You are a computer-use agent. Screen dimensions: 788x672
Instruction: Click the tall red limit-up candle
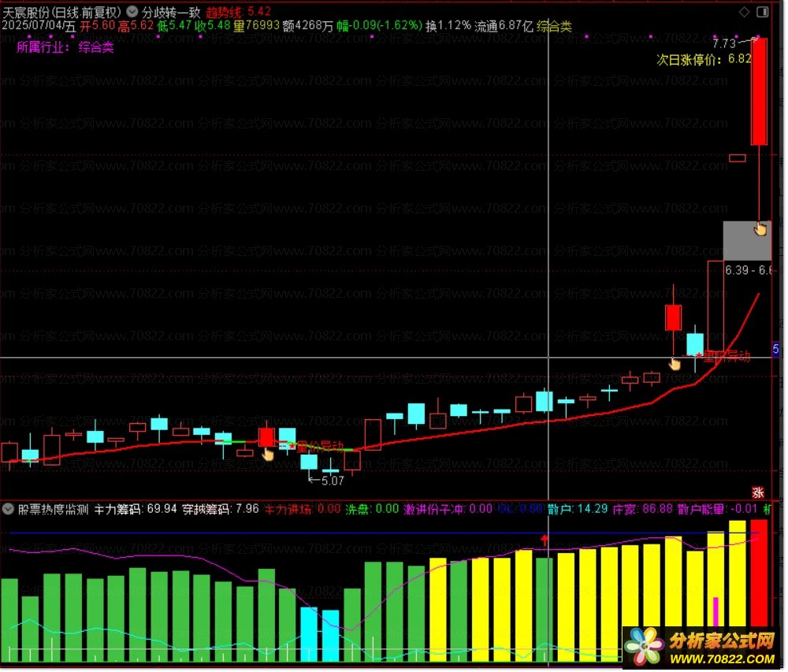[760, 91]
